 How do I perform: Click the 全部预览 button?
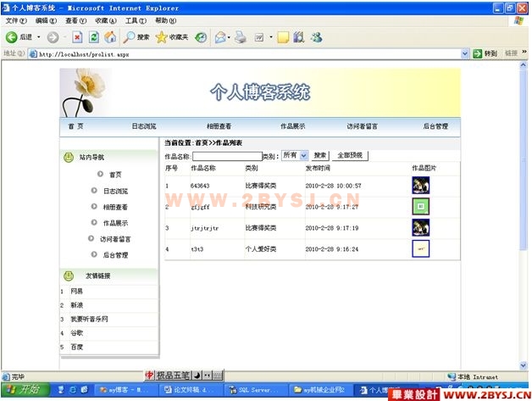click(350, 156)
